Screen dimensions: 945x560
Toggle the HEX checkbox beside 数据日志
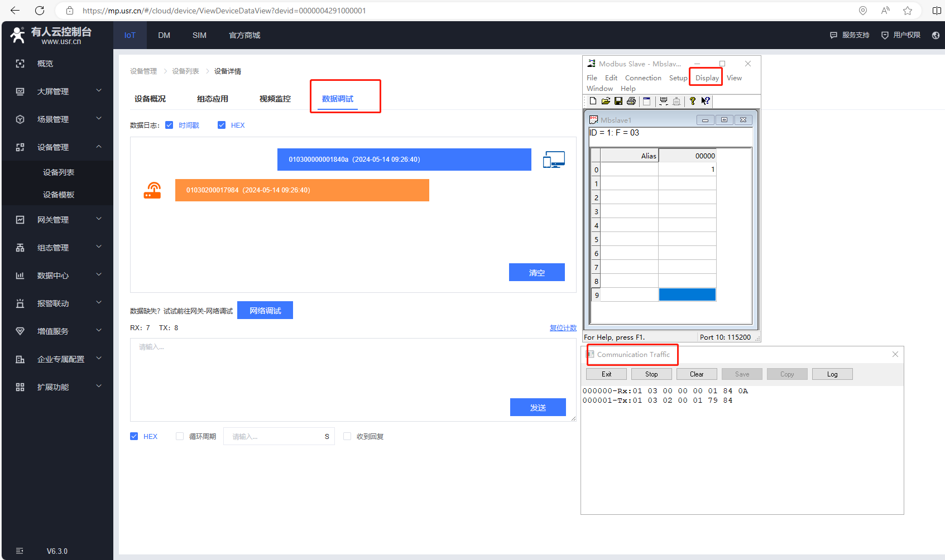222,125
